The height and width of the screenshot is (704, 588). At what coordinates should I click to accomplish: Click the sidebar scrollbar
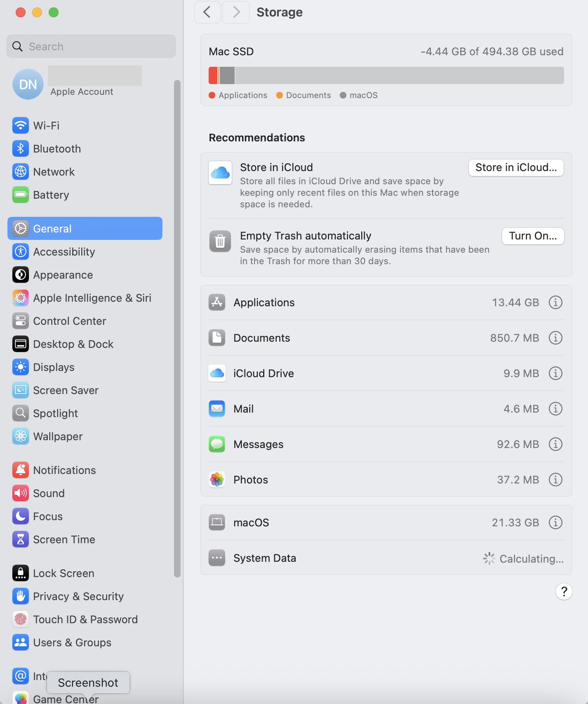177,329
